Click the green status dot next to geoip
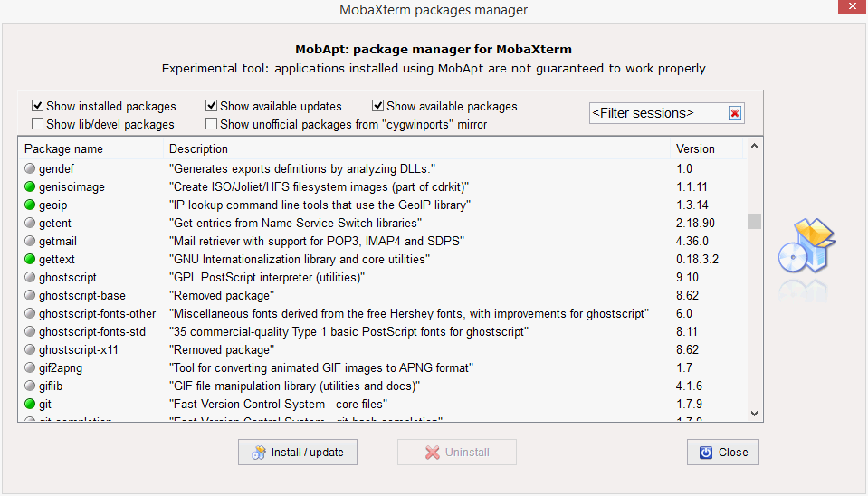This screenshot has width=868, height=496. [x=30, y=205]
